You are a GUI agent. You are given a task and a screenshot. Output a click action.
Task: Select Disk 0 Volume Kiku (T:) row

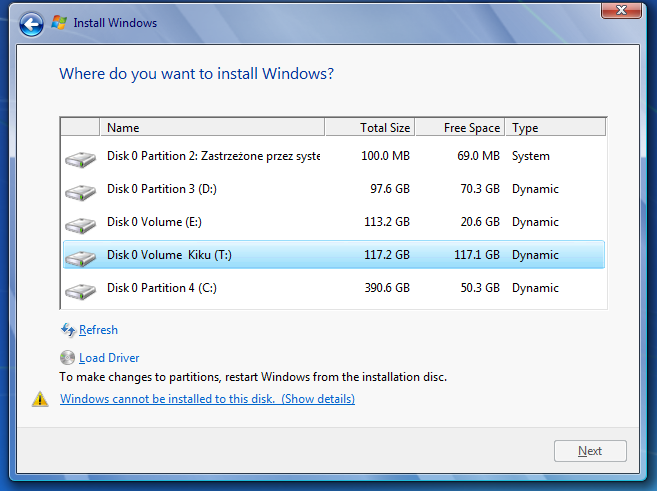coord(334,254)
